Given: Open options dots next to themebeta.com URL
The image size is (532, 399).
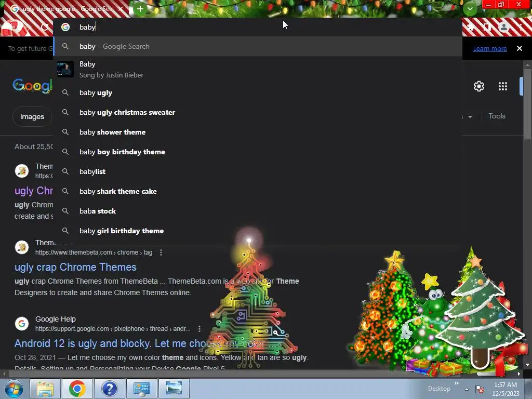Looking at the screenshot, I should [161, 252].
